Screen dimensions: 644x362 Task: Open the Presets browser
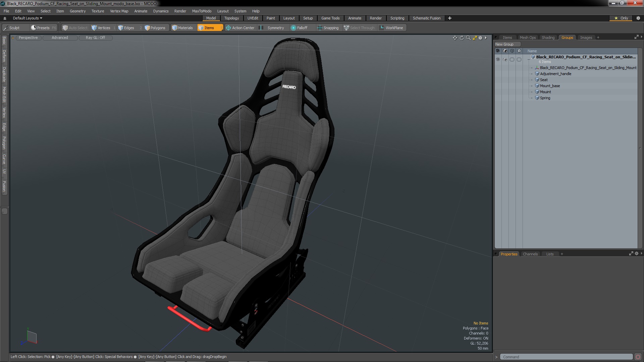pyautogui.click(x=43, y=28)
